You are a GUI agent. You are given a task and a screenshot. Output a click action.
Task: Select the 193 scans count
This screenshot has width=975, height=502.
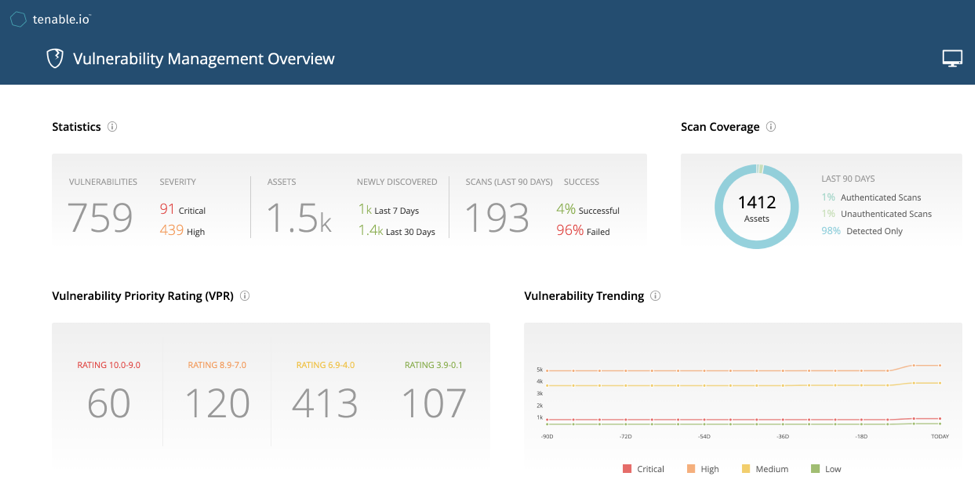[497, 218]
